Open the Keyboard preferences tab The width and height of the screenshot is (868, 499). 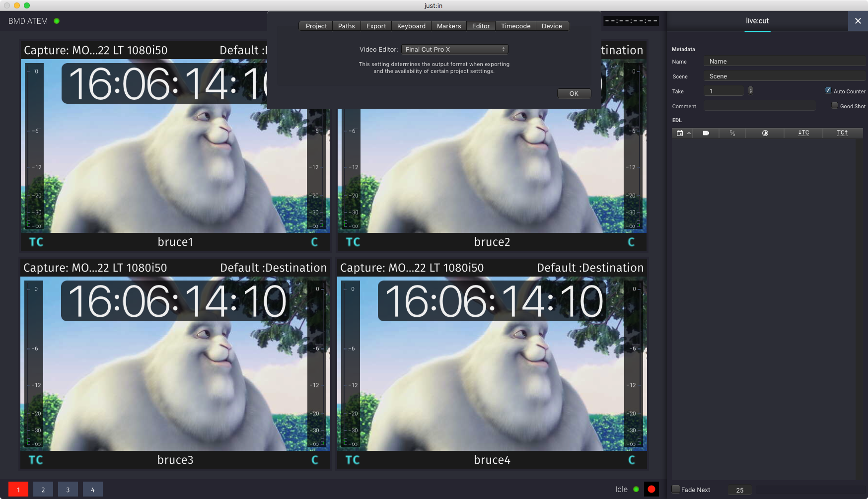point(411,26)
